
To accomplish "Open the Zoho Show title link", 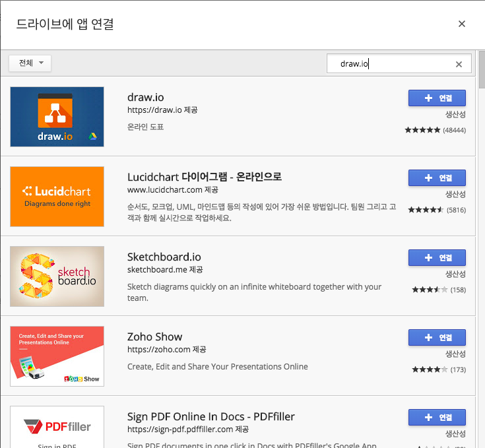I will tap(154, 336).
